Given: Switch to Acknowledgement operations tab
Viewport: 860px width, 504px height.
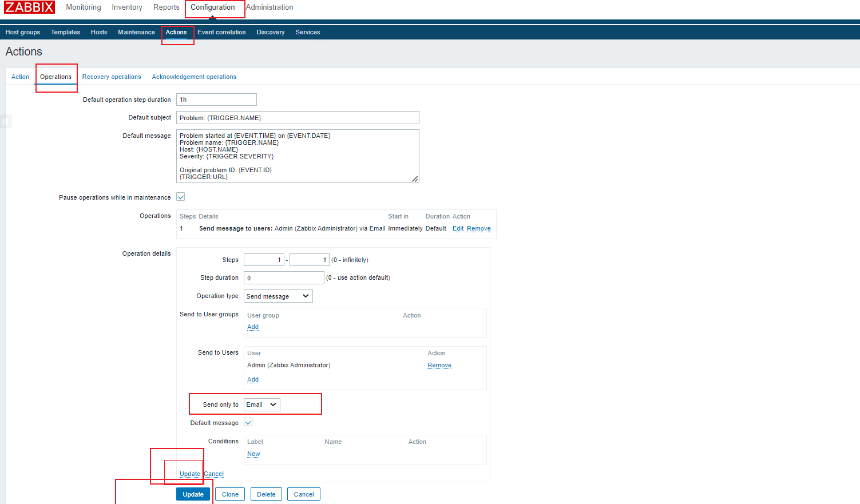Looking at the screenshot, I should coord(194,77).
